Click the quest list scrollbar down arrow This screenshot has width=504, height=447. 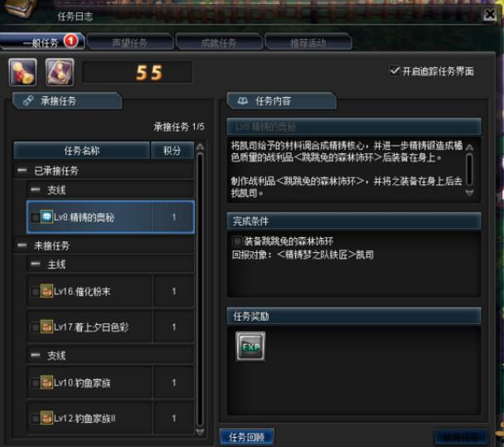tap(200, 432)
